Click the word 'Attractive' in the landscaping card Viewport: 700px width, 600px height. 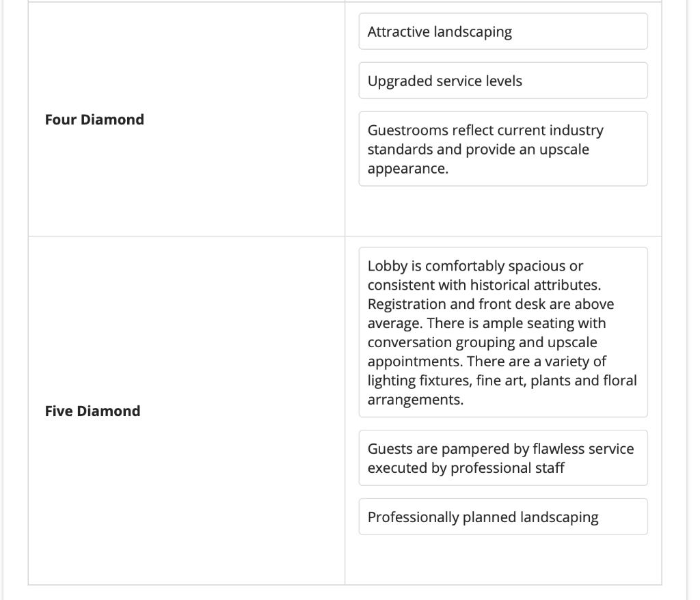[399, 32]
